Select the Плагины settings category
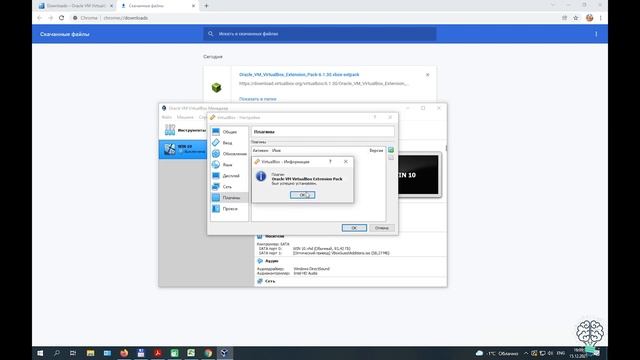 tap(229, 198)
